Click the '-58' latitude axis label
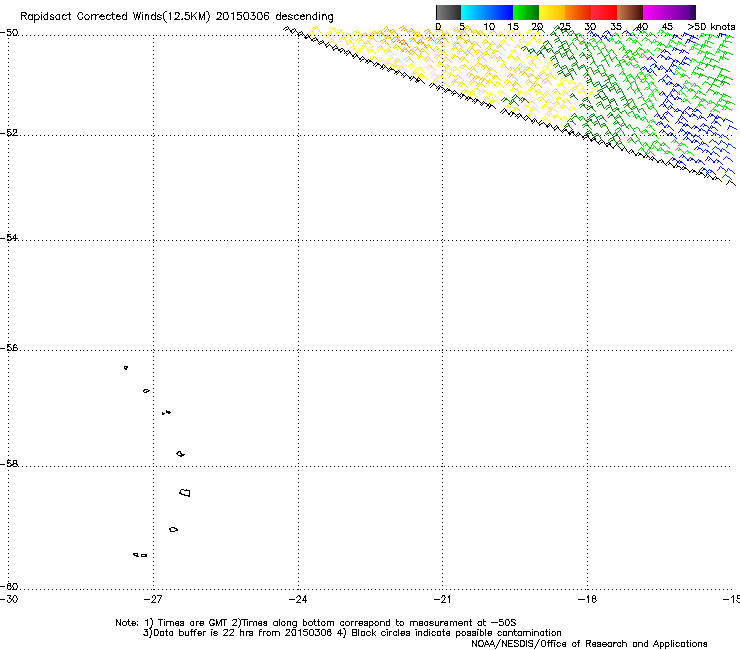The image size is (740, 650). [9, 464]
